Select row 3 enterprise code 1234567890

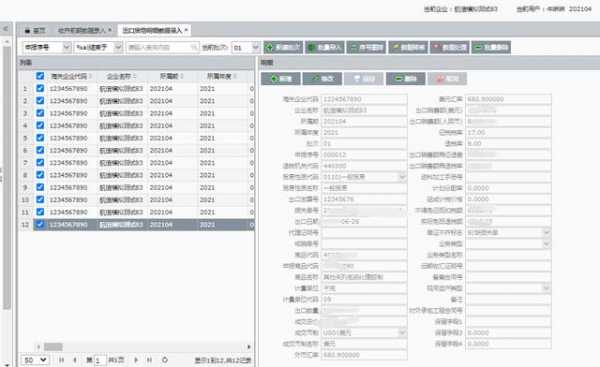(69, 113)
